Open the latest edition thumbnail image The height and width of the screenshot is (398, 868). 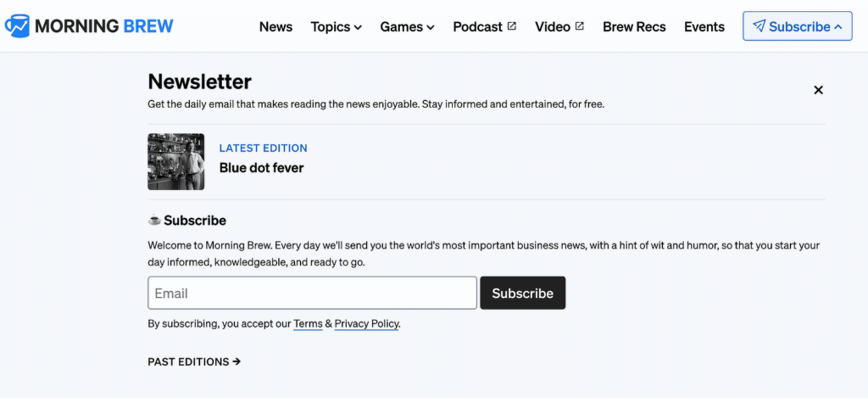(x=176, y=161)
